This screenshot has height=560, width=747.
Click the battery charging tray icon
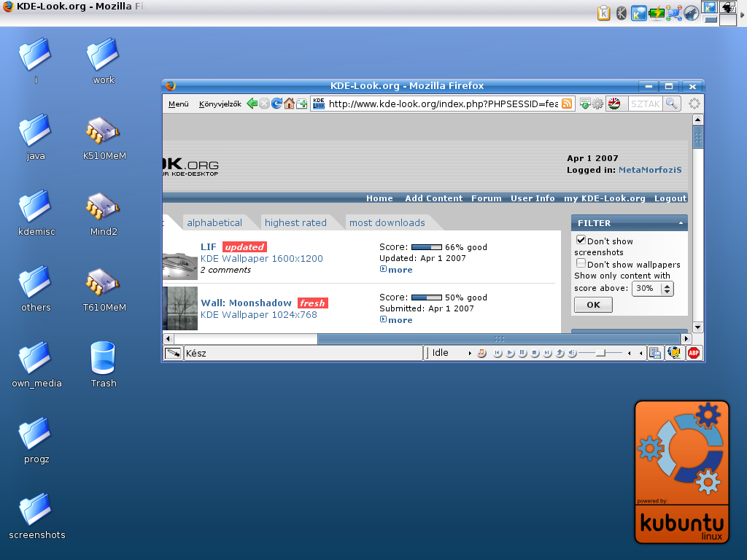point(657,13)
